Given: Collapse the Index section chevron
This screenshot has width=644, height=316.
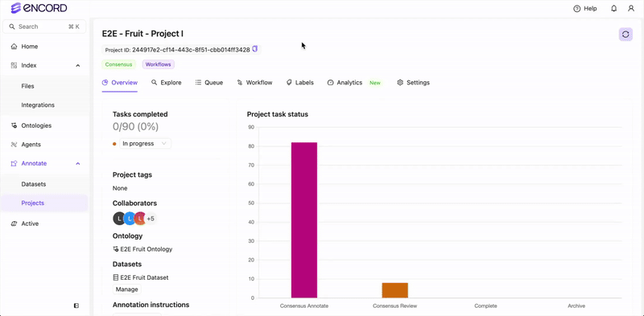Looking at the screenshot, I should coord(78,66).
